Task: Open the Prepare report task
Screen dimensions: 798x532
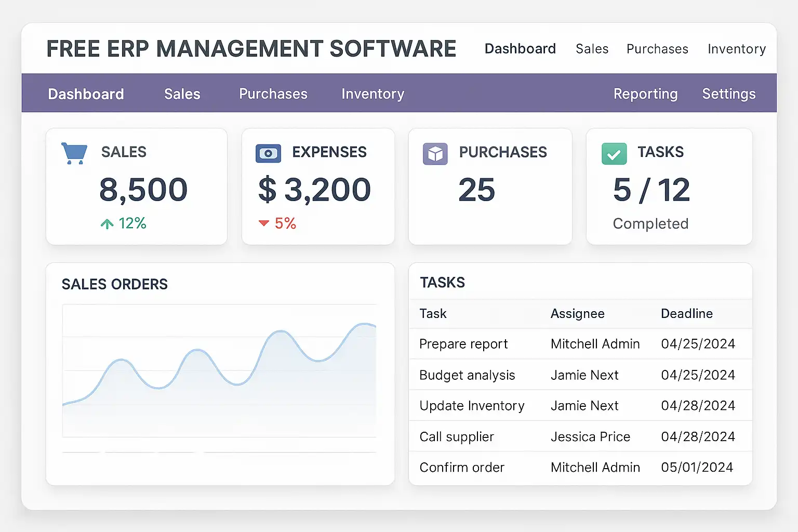Action: pyautogui.click(x=463, y=344)
